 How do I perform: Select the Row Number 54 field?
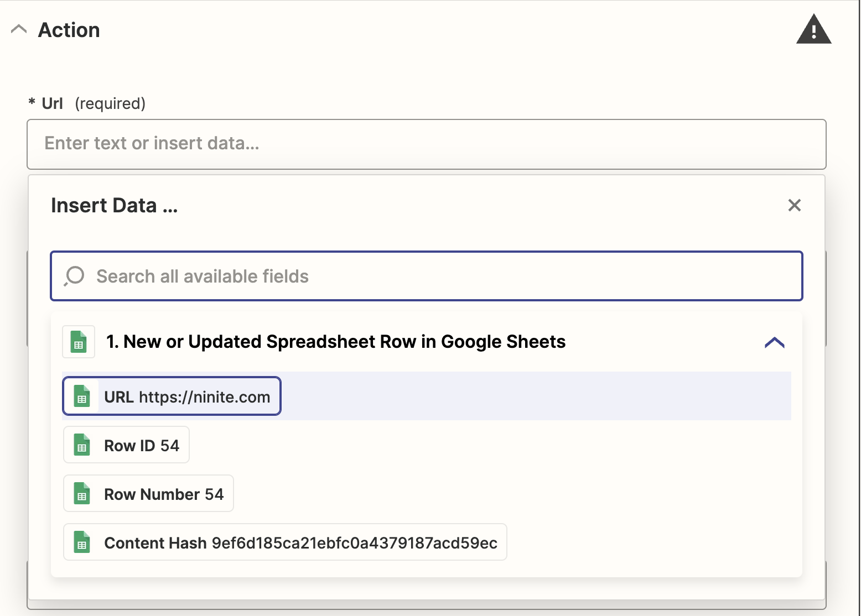[148, 493]
